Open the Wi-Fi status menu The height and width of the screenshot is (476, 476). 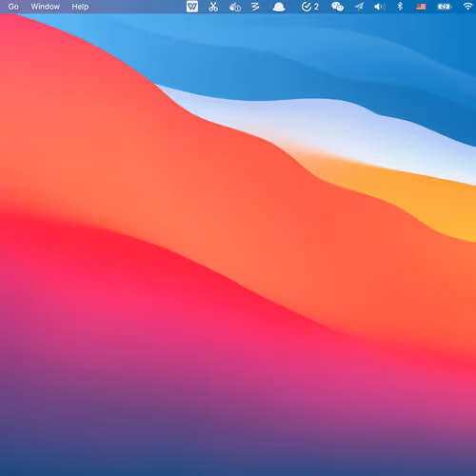(x=468, y=7)
